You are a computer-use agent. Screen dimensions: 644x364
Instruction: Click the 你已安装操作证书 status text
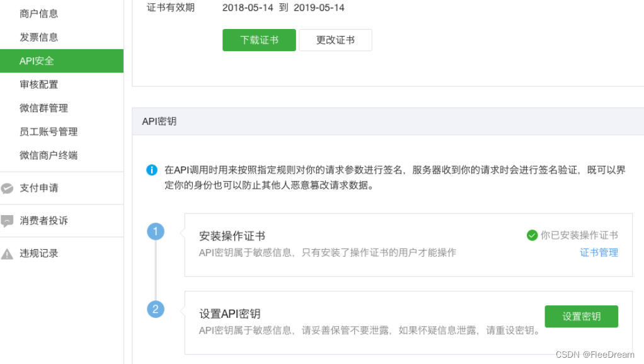(579, 235)
